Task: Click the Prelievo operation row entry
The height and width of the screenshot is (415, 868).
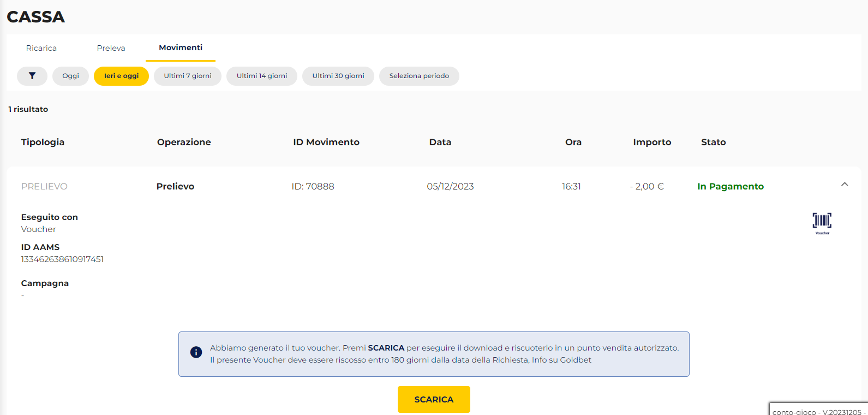Action: (175, 186)
